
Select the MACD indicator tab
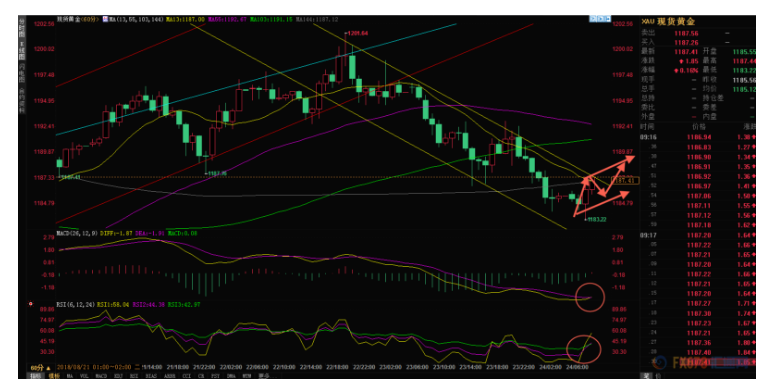(x=101, y=376)
